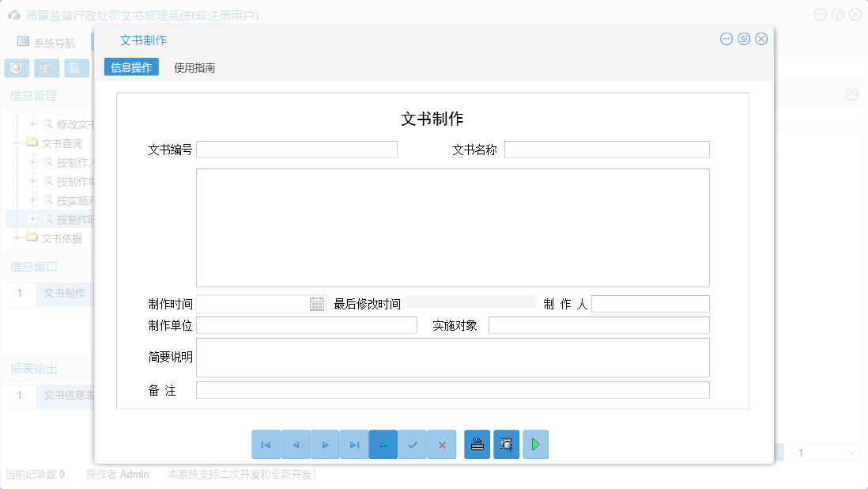
Task: Click the search icon in top toolbar
Action: (x=16, y=68)
